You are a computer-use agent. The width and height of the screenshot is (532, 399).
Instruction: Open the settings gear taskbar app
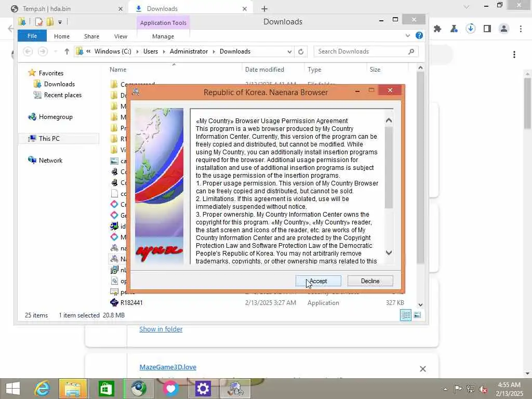click(203, 389)
